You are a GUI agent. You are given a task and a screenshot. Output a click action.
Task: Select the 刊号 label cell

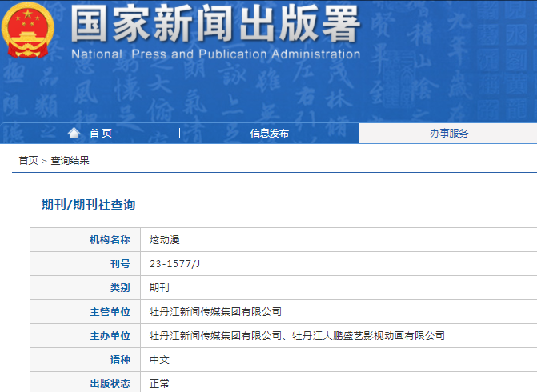coord(86,264)
